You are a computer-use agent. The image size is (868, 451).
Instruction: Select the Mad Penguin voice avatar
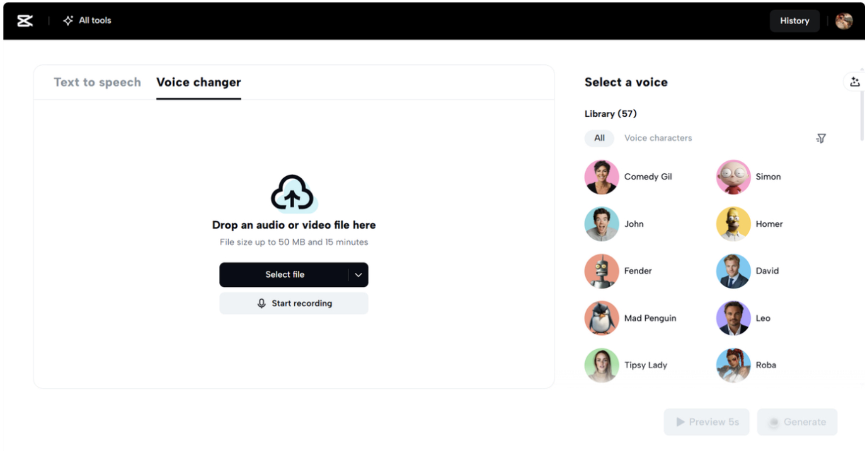click(602, 318)
